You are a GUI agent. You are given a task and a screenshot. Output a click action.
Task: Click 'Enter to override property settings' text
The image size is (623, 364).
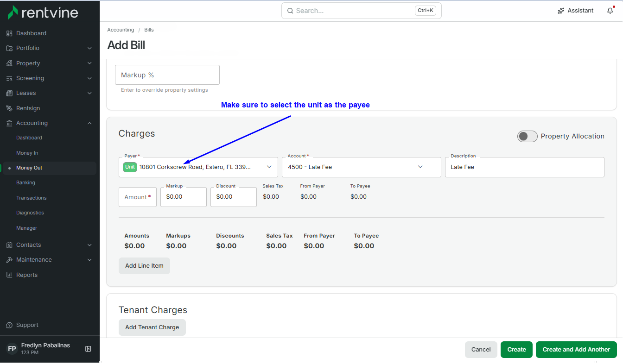(x=165, y=90)
